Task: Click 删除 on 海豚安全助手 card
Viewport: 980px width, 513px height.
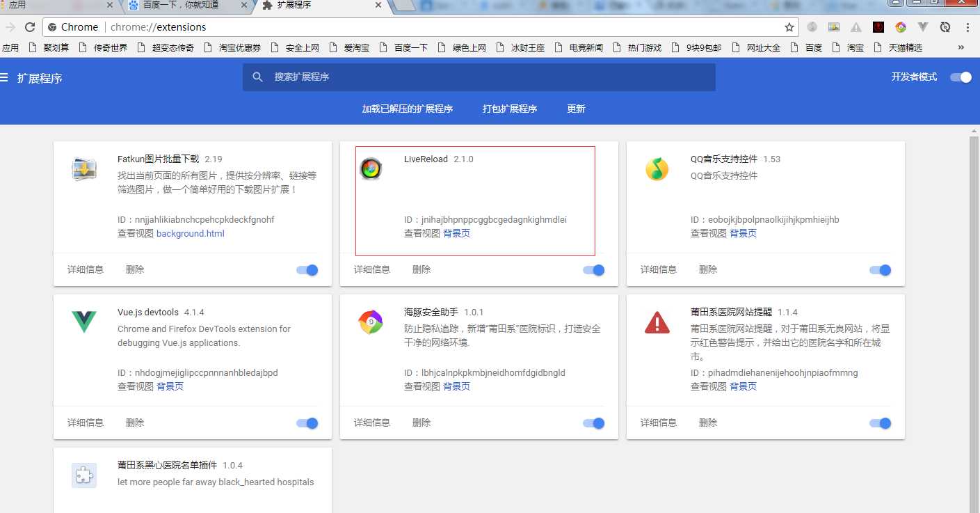Action: pyautogui.click(x=421, y=423)
